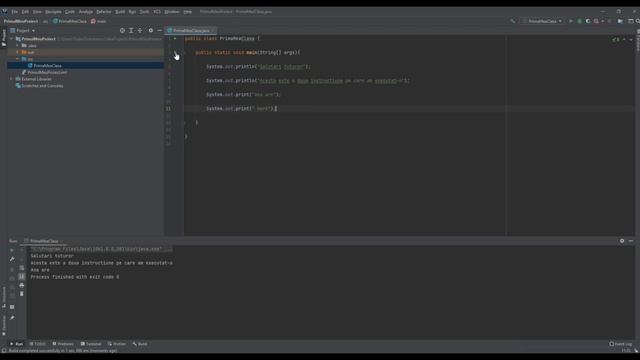Open the Project view dropdown
This screenshot has width=640, height=360.
[x=23, y=31]
